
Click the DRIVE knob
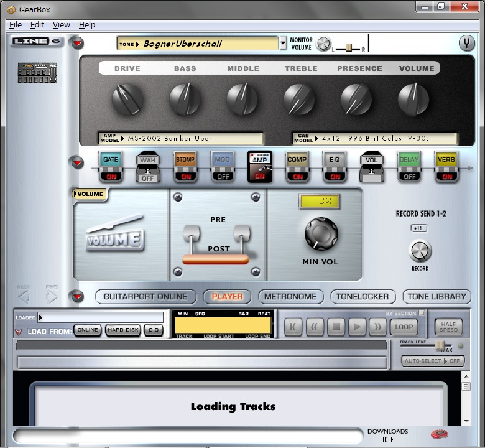(127, 99)
